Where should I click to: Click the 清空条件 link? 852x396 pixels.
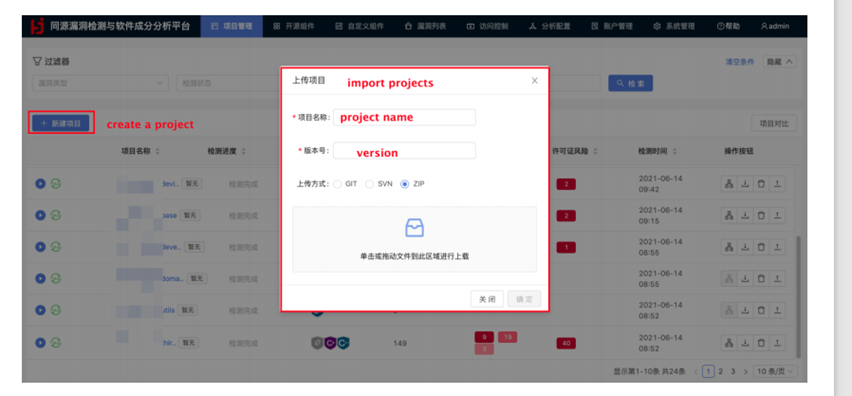tap(740, 62)
